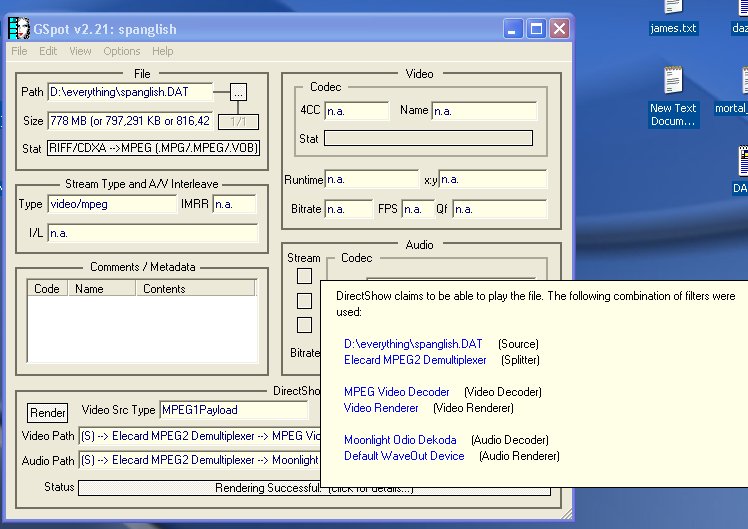Open the Help menu

[163, 51]
